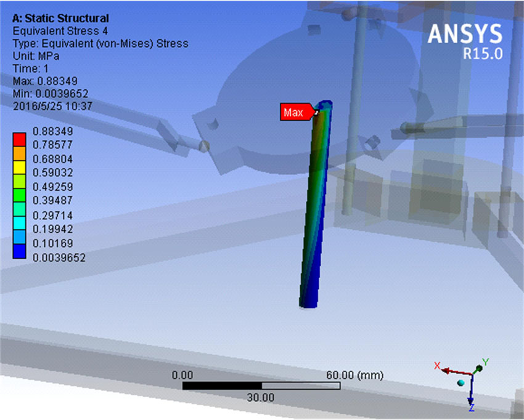The image size is (524, 420).
Task: Select the bottom end of the rod
Action: coord(306,303)
